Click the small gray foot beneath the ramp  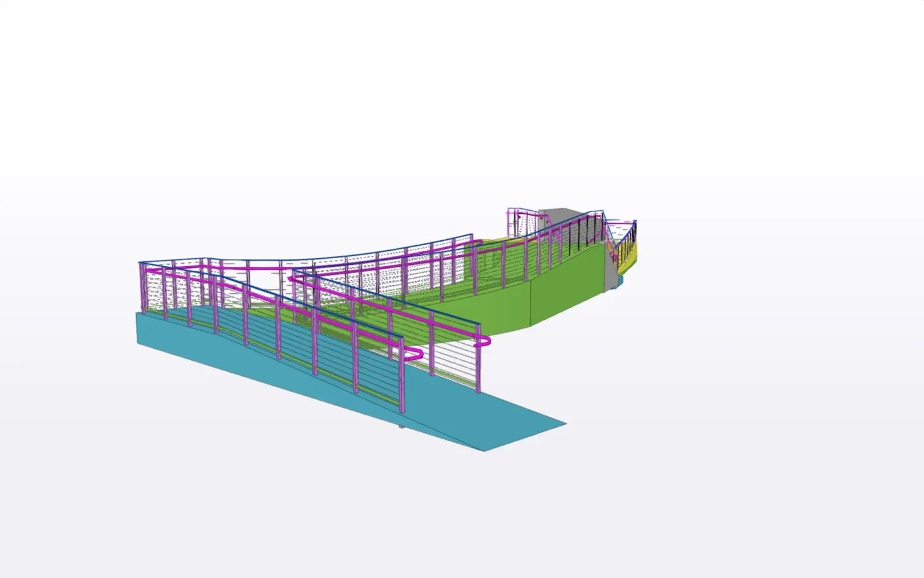[x=402, y=426]
